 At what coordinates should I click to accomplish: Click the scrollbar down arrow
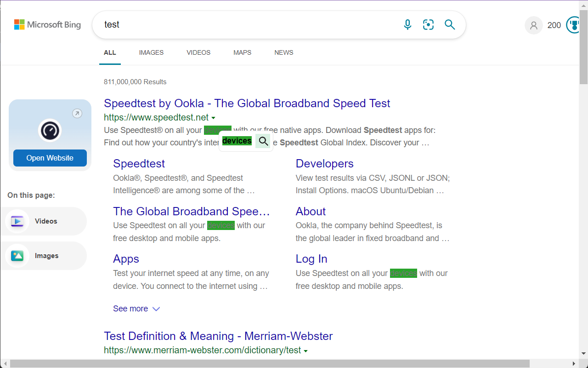pos(584,353)
